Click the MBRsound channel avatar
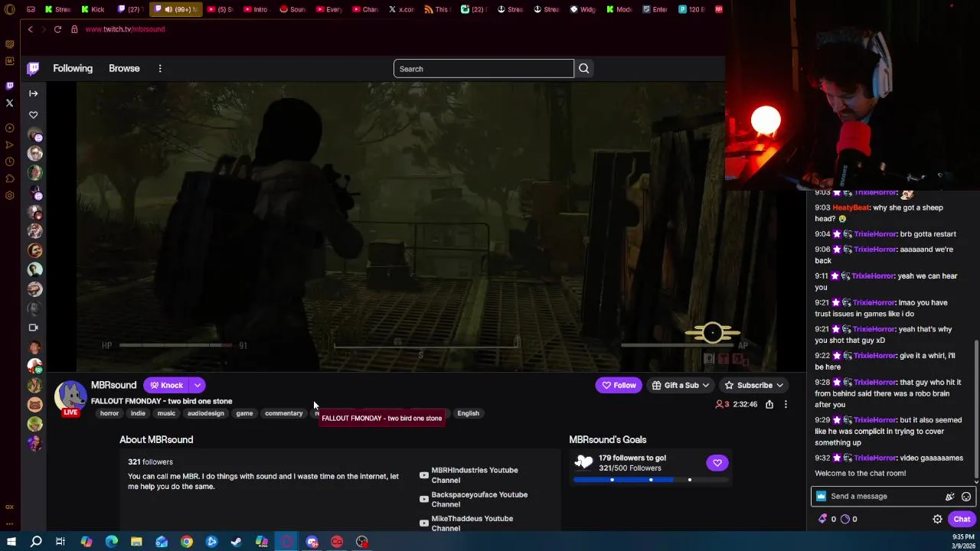Viewport: 980px width, 551px height. (x=70, y=396)
